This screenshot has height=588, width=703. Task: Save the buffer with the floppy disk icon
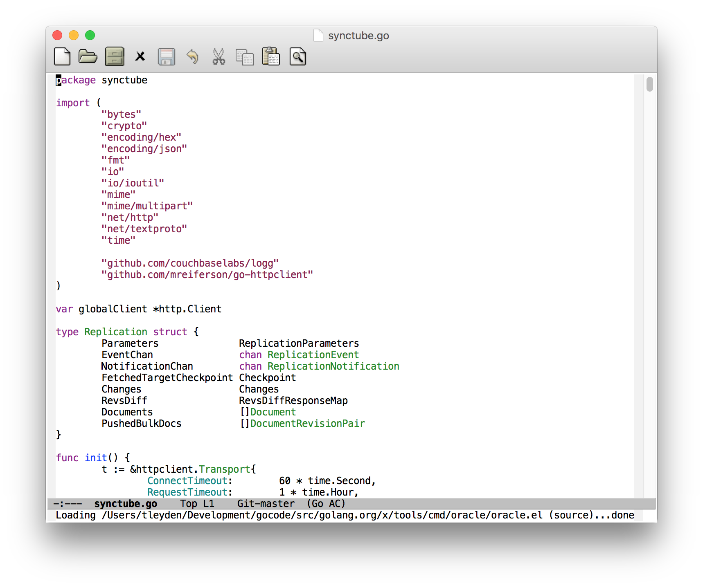click(x=167, y=57)
